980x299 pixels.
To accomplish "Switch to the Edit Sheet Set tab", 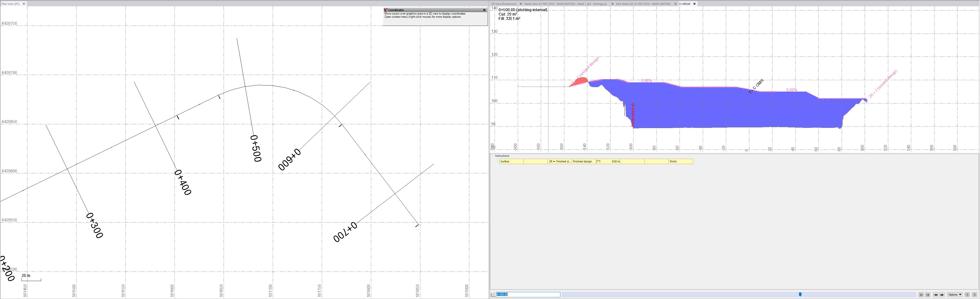I will [x=643, y=4].
